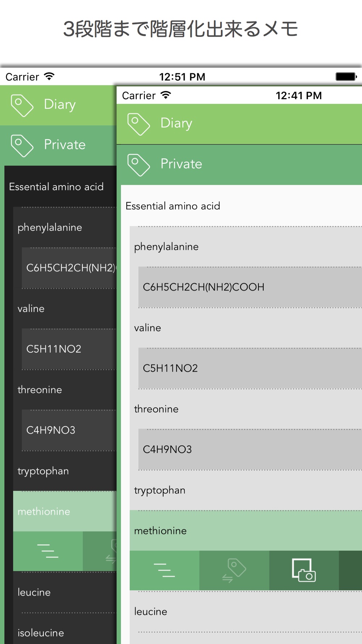The image size is (362, 644).
Task: Click the battery icon in the status bar
Action: (x=346, y=76)
